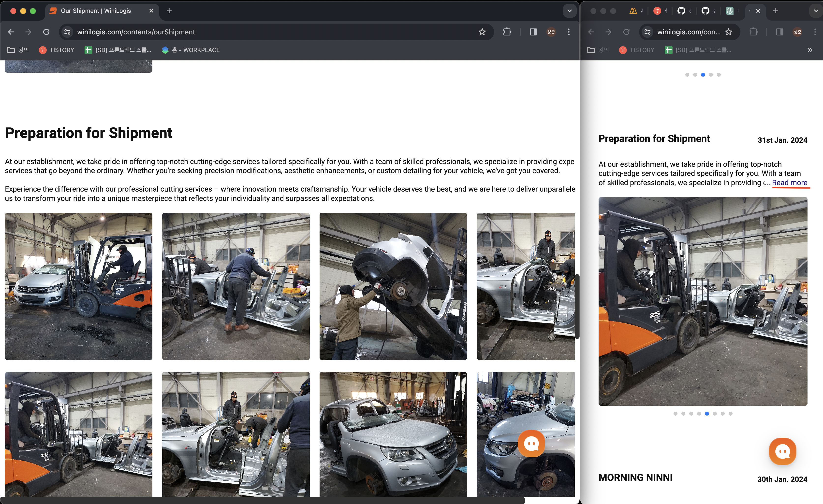Screen dimensions: 823x504
Task: Select the first dot under forklift photo carousel
Action: pos(675,414)
